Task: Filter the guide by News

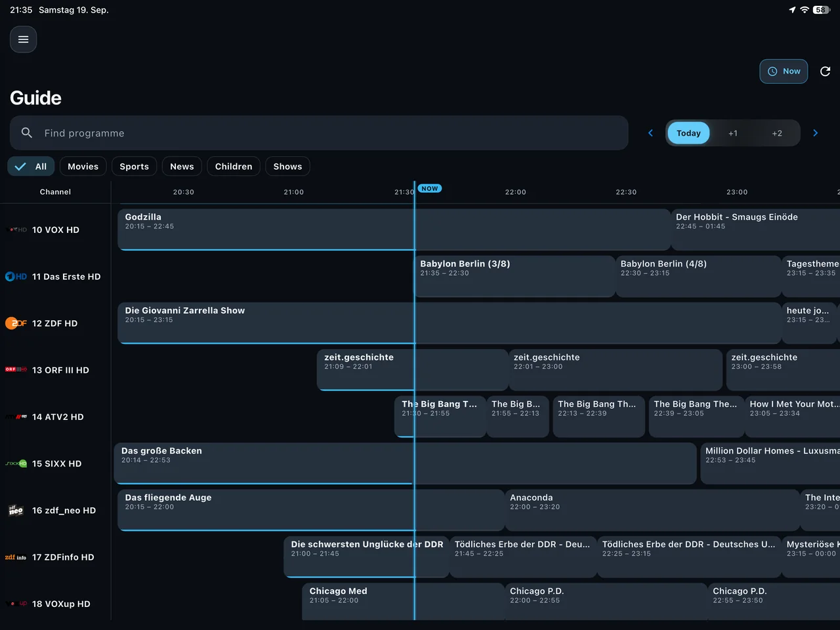Action: pyautogui.click(x=182, y=166)
